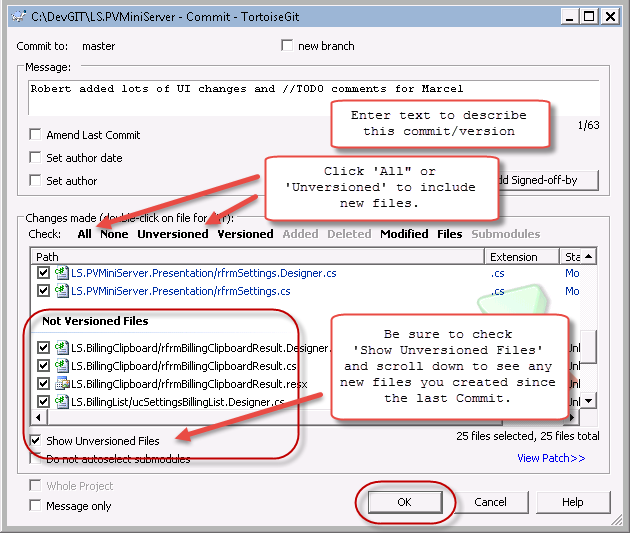Minimize the TortoiseGit commit window

click(569, 17)
